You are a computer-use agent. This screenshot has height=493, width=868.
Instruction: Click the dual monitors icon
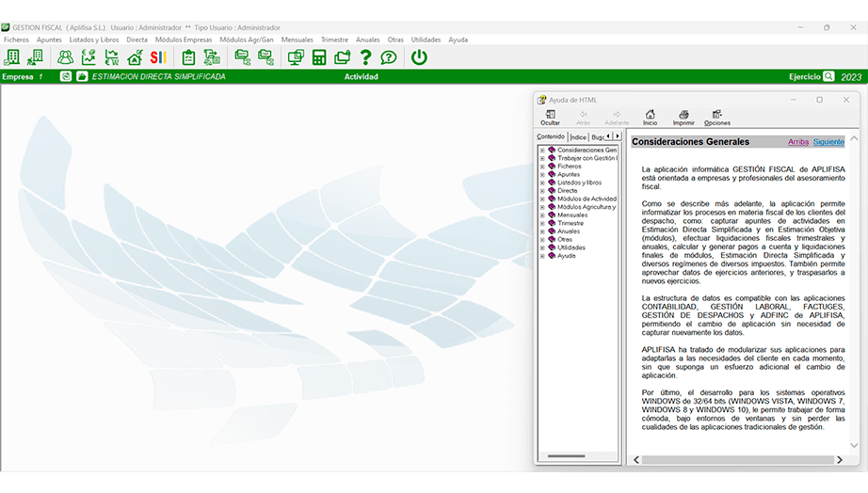click(x=296, y=57)
